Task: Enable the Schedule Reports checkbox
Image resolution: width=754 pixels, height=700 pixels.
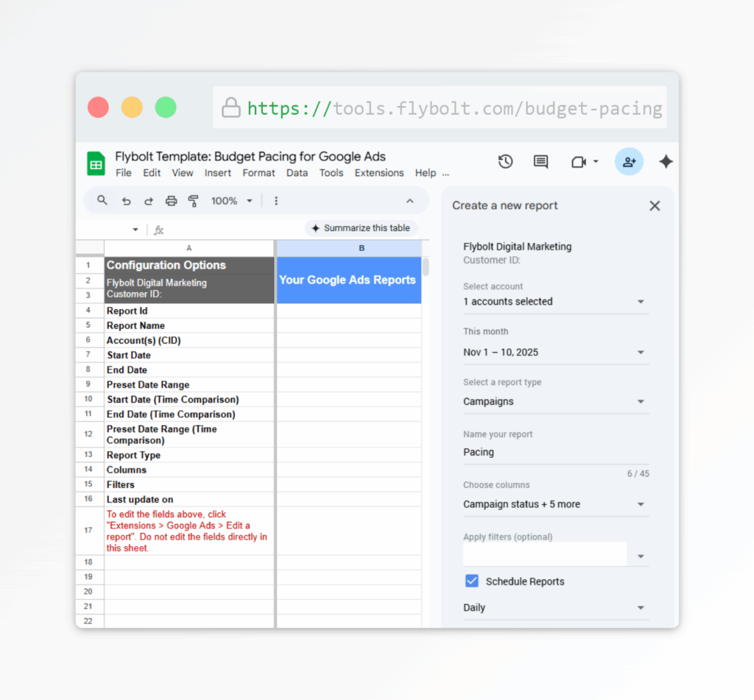Action: click(471, 581)
